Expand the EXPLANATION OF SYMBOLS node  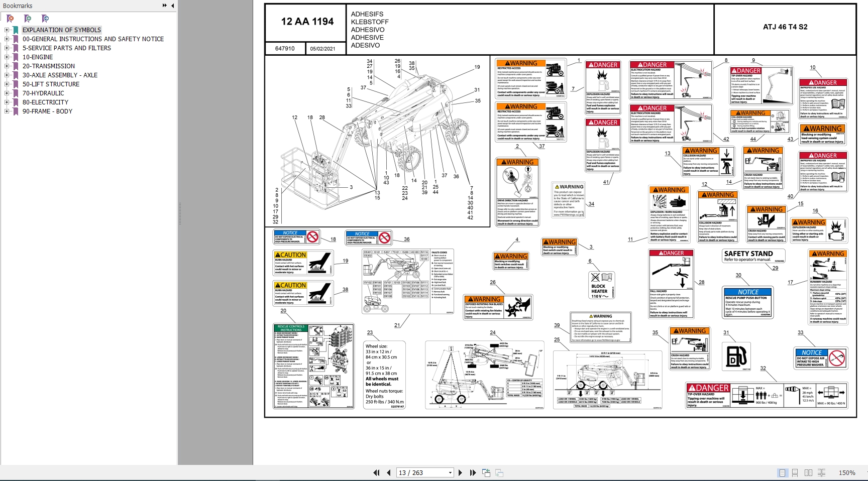[7, 30]
